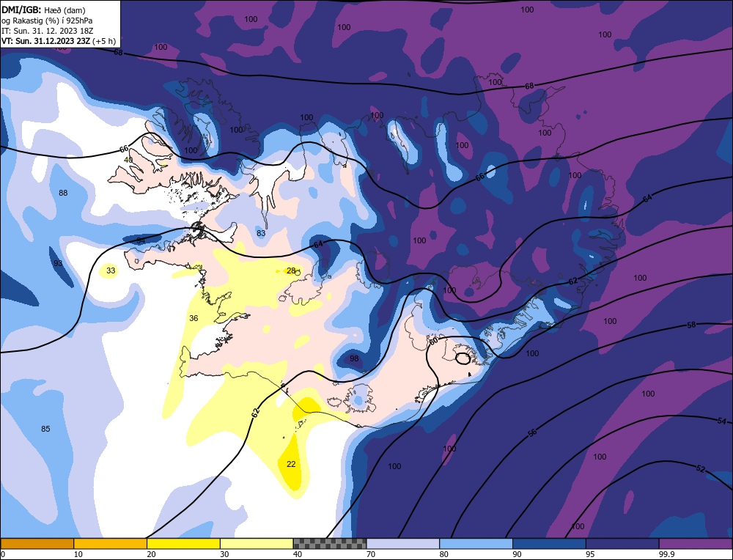Click the '(+5 h)' forecast offset text
The image size is (733, 560).
104,41
